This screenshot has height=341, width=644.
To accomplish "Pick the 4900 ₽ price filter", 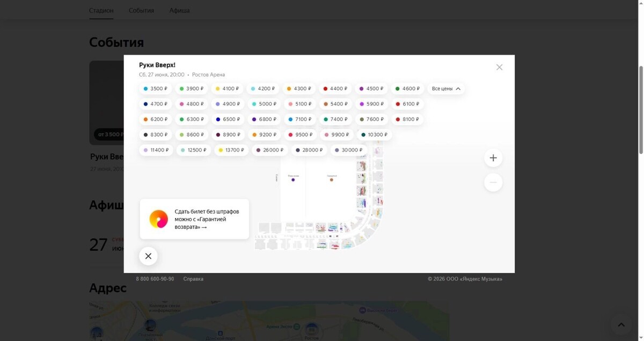I will click(x=228, y=104).
